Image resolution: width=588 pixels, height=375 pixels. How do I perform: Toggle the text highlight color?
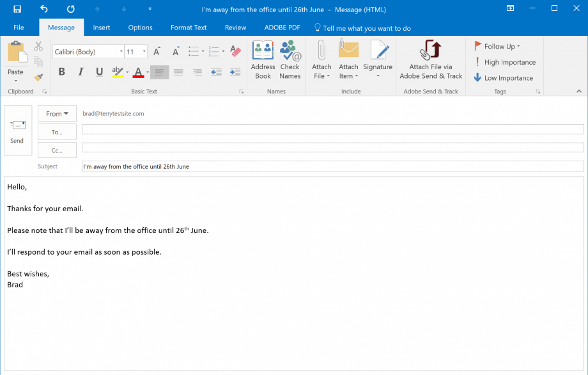click(118, 72)
